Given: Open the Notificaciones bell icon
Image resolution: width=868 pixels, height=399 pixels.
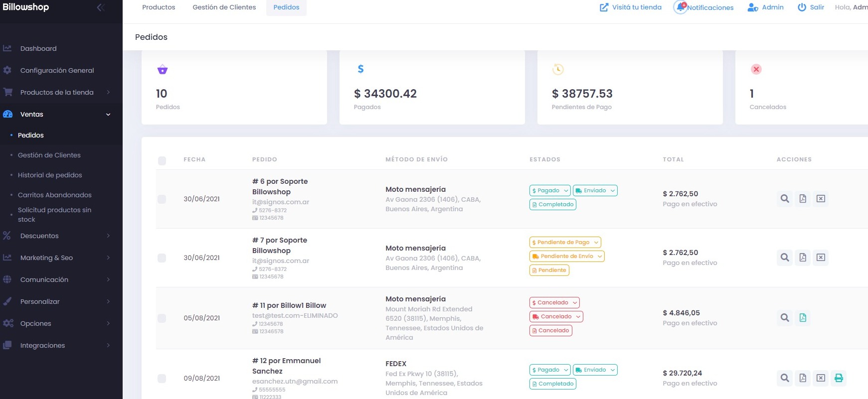Looking at the screenshot, I should (681, 7).
